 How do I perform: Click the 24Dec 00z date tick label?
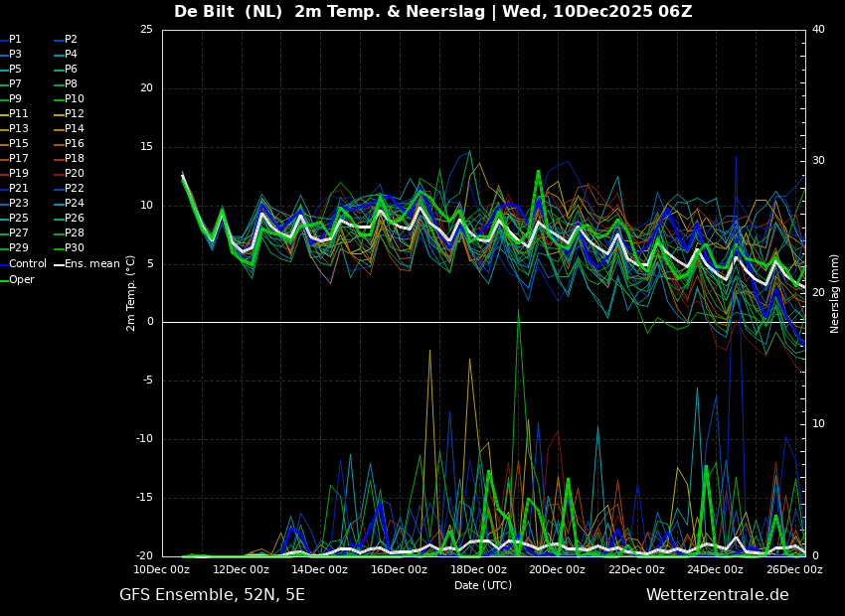715,569
